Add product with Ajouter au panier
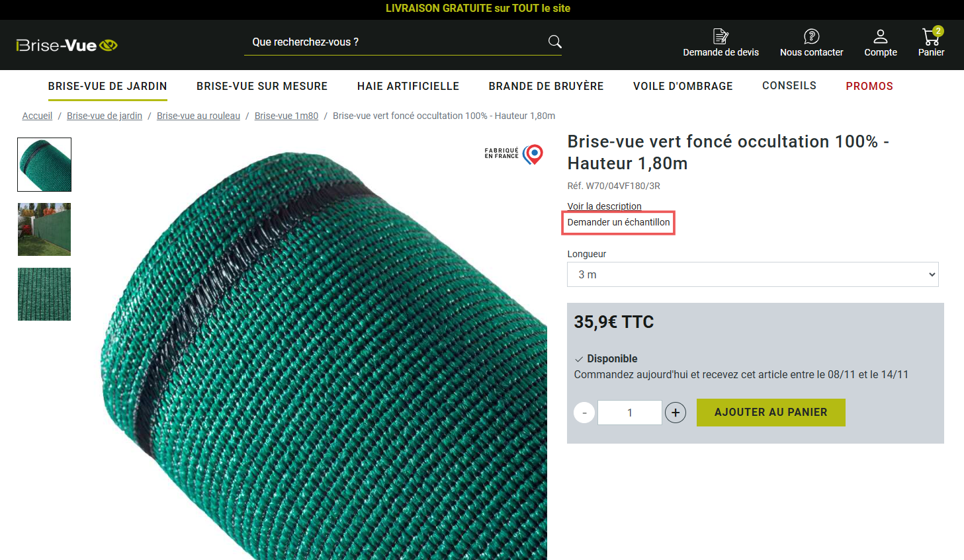The image size is (964, 560). [771, 413]
